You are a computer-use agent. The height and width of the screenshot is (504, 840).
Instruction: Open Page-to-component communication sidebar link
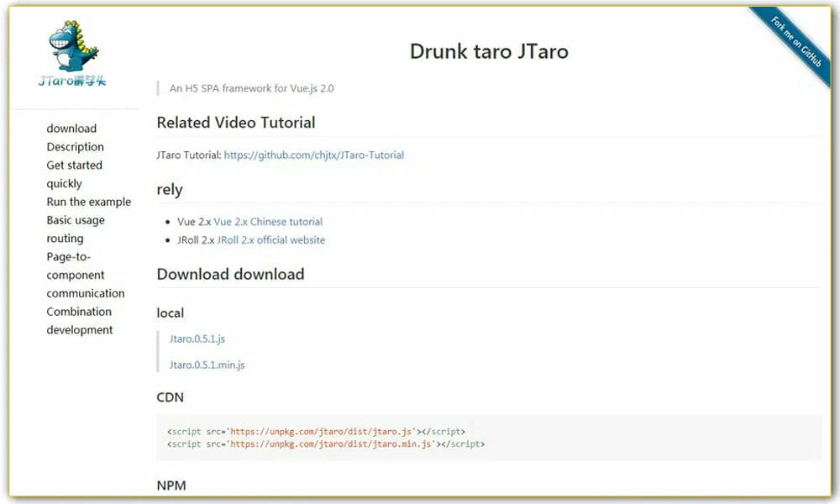tap(85, 275)
